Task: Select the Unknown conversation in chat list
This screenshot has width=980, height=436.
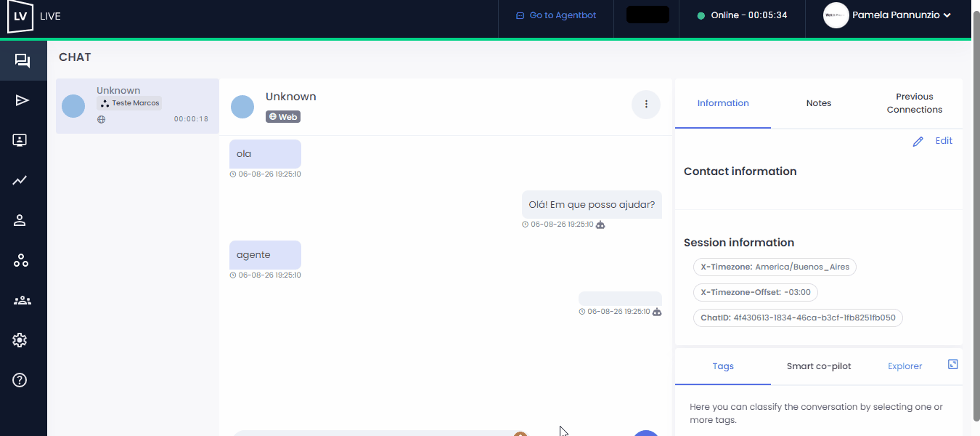Action: (x=137, y=106)
